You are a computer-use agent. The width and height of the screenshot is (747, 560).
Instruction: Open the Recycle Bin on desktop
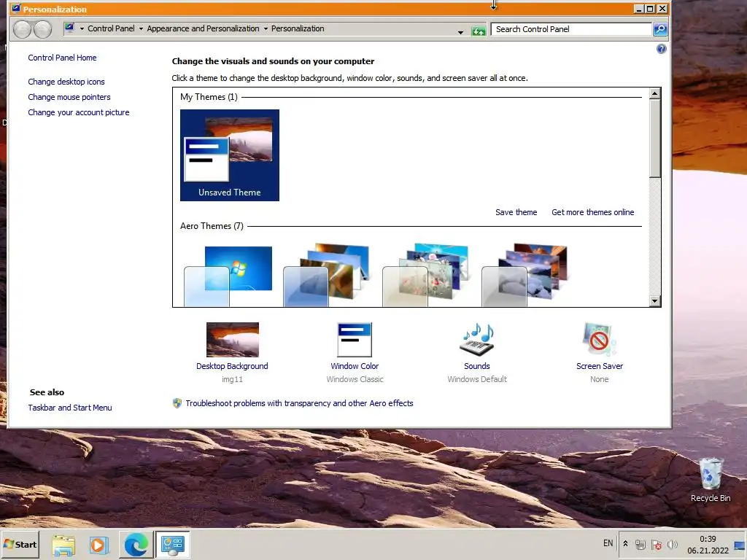pos(711,480)
